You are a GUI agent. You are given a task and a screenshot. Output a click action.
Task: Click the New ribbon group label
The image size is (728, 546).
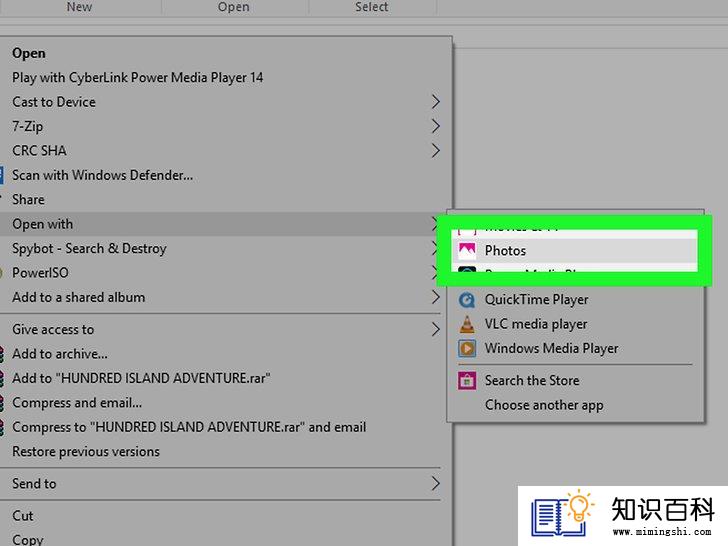click(79, 7)
